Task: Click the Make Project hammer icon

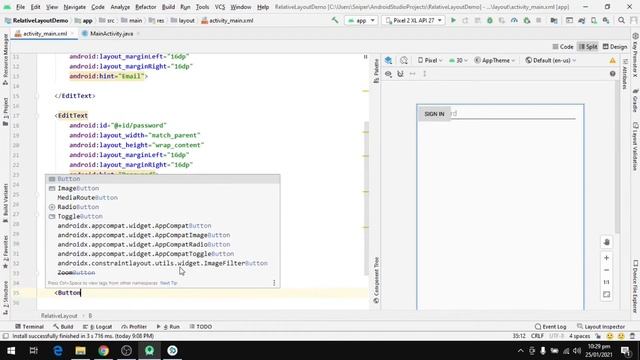Action: coord(335,20)
